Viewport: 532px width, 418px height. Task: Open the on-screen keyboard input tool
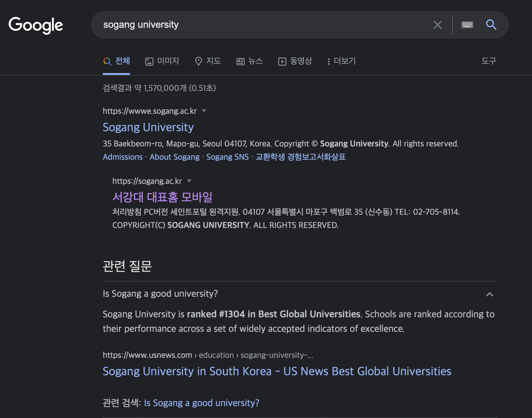coord(467,25)
